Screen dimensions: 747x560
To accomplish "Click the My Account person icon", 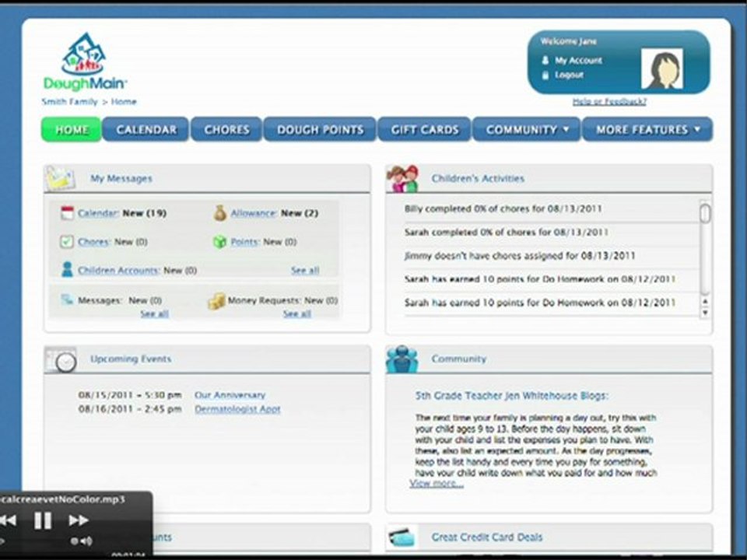I will point(545,61).
